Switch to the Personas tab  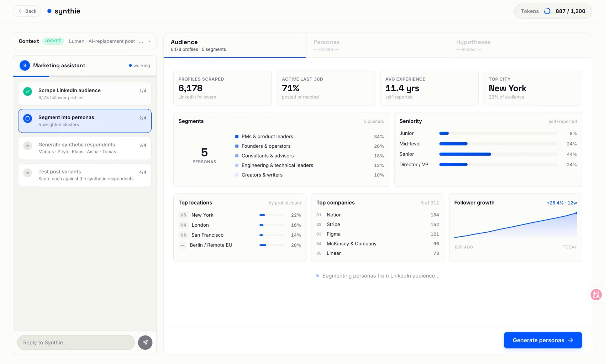click(378, 45)
